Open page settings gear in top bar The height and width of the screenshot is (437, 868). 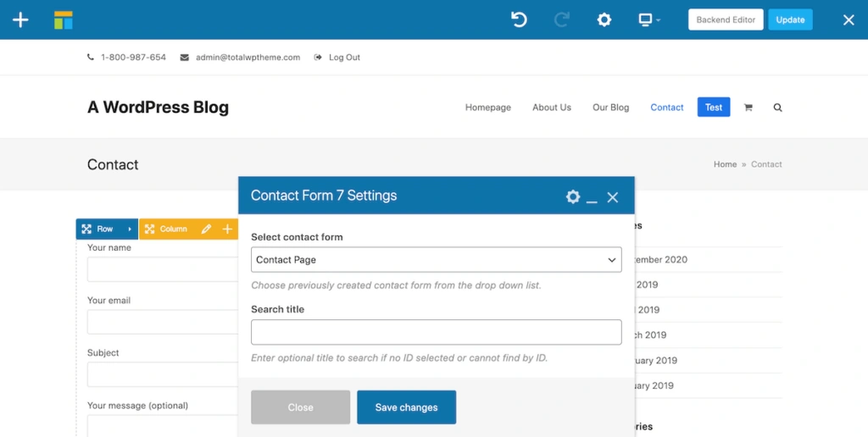point(604,19)
